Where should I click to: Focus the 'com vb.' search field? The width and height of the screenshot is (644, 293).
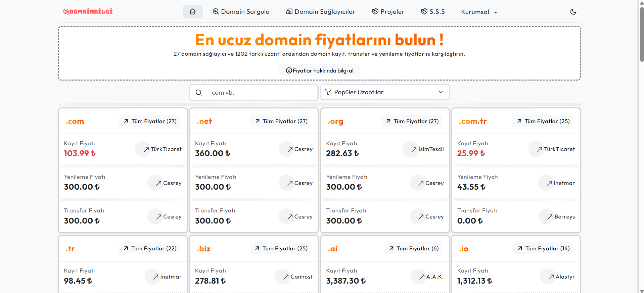pyautogui.click(x=262, y=93)
